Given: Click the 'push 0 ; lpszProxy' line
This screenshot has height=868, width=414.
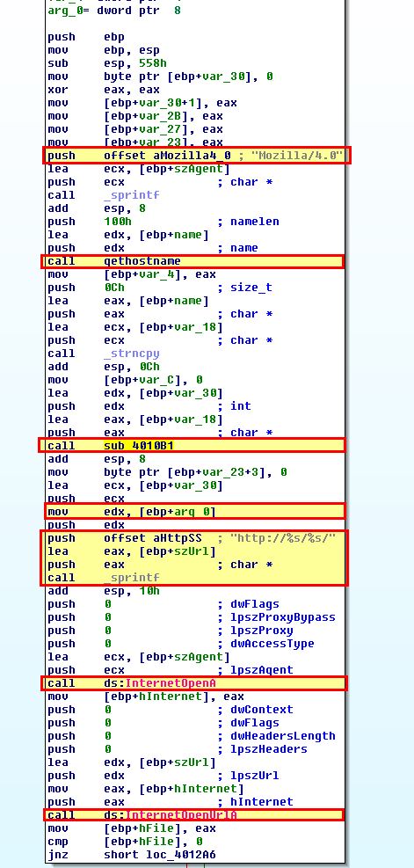Looking at the screenshot, I should click(171, 631).
